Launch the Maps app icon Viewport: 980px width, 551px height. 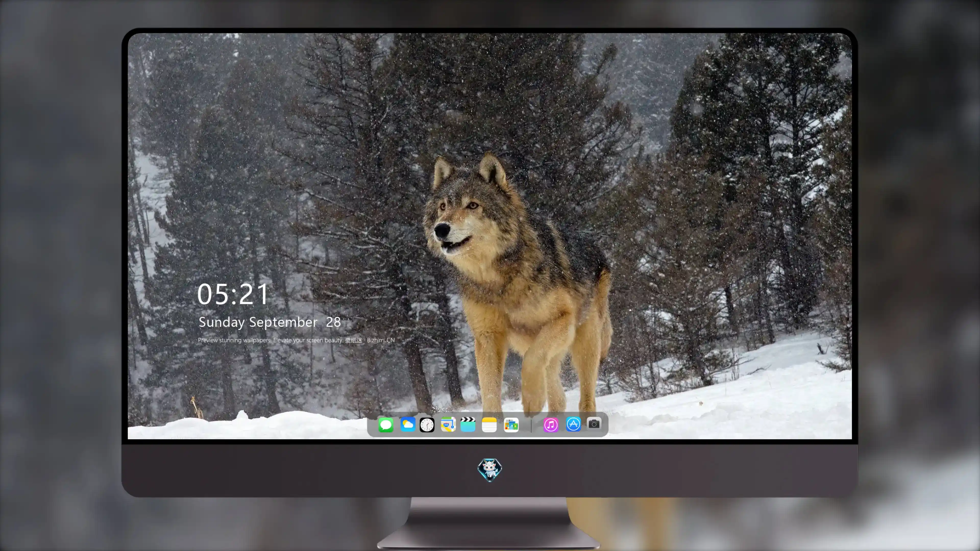click(448, 424)
